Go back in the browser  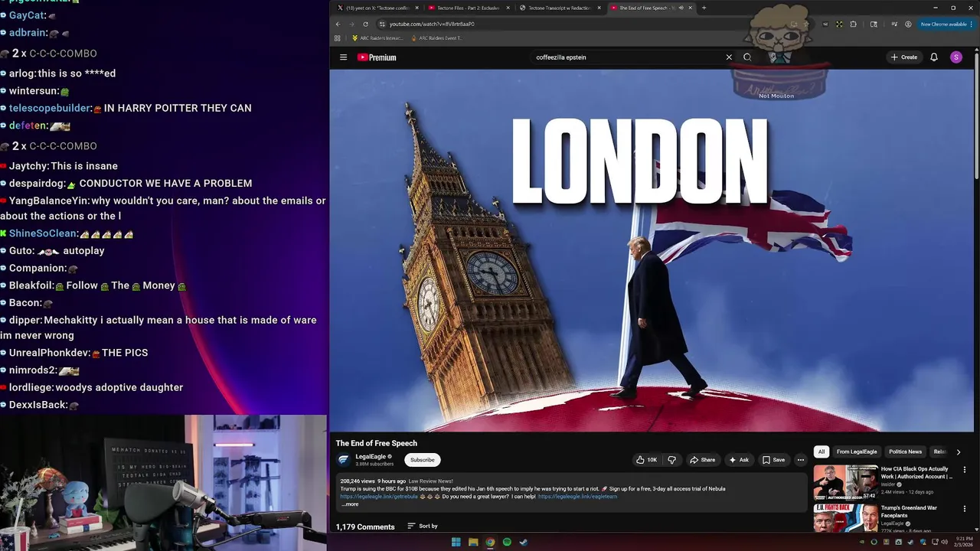338,24
